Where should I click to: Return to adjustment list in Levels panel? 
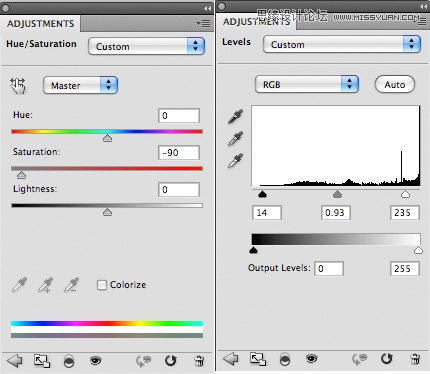tap(230, 359)
